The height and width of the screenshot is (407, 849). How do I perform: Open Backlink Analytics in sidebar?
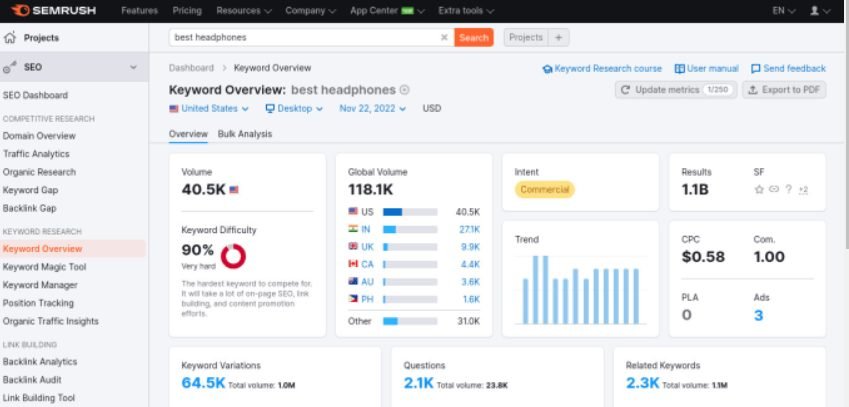[x=40, y=362]
